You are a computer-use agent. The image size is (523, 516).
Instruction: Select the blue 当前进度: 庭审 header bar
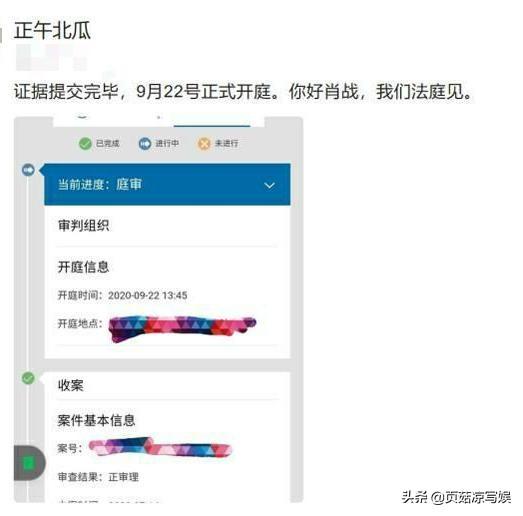pos(167,184)
